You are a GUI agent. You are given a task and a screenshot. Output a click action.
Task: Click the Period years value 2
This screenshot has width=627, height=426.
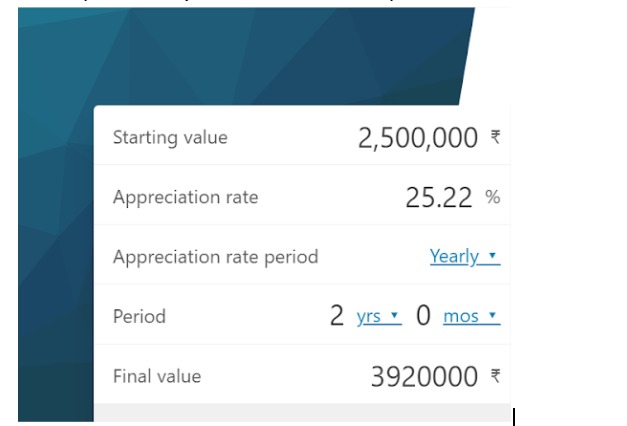(337, 316)
